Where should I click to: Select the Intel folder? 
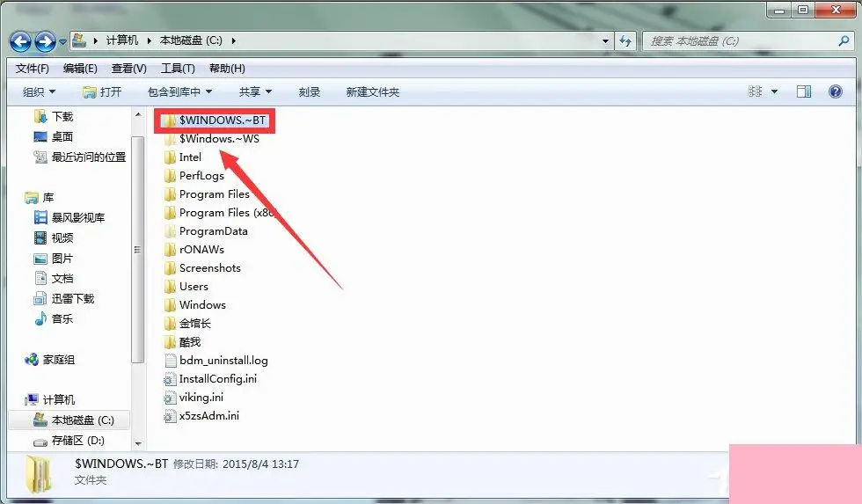pyautogui.click(x=183, y=157)
